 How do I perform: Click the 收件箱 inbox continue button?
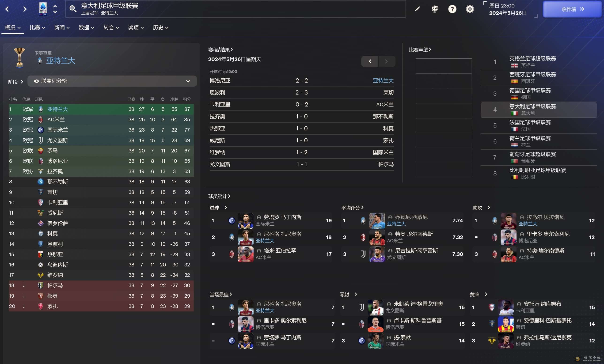pos(572,9)
